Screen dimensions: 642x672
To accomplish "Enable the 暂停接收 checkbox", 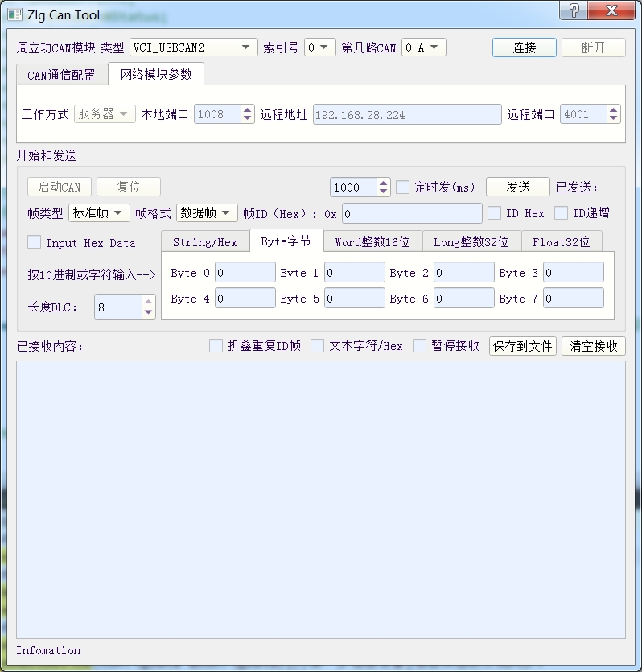I will [x=419, y=345].
